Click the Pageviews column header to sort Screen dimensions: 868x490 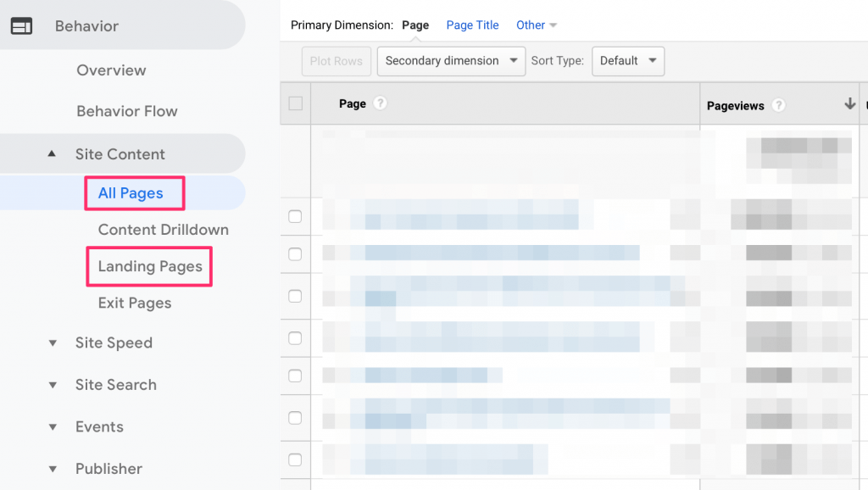tap(734, 105)
